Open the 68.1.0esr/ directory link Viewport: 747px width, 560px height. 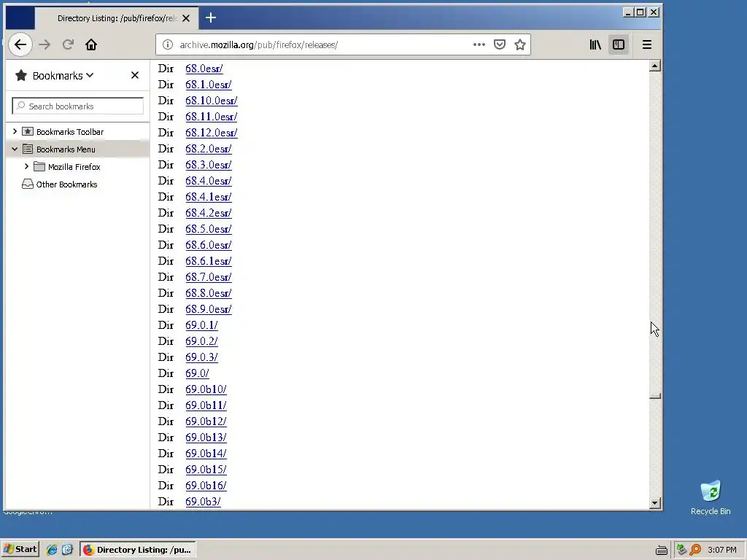(208, 85)
